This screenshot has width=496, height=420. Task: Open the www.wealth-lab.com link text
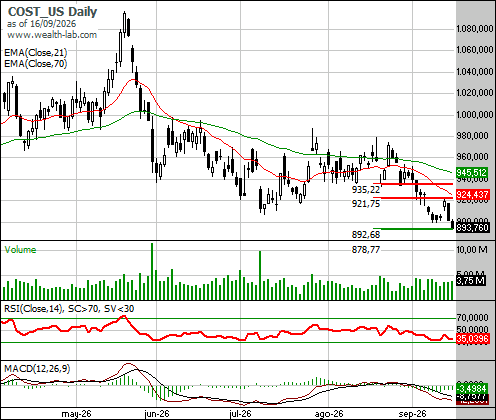coord(52,35)
